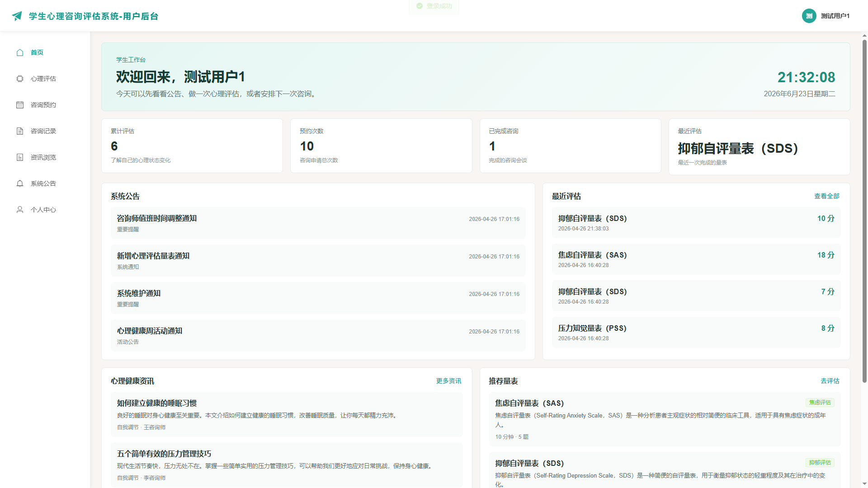Click the home icon in sidebar

coord(20,52)
